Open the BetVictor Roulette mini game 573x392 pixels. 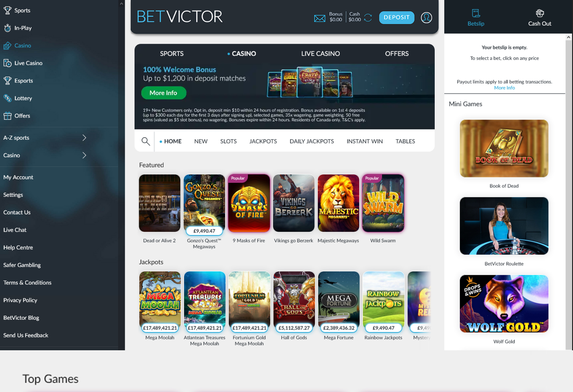tap(504, 226)
